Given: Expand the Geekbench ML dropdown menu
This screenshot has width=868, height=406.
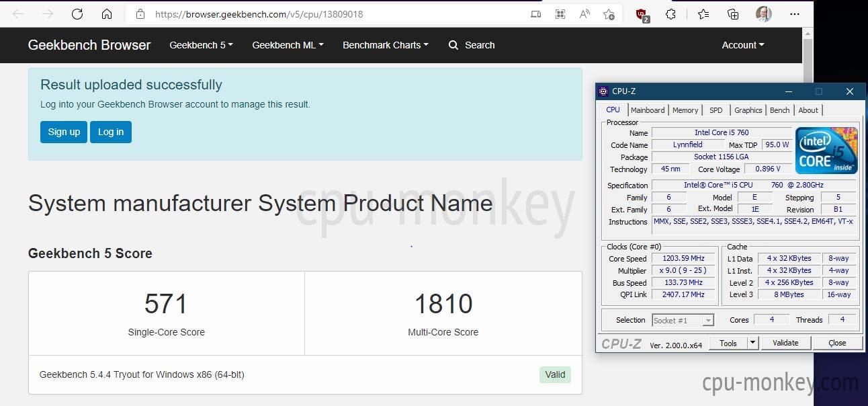Looking at the screenshot, I should 288,45.
